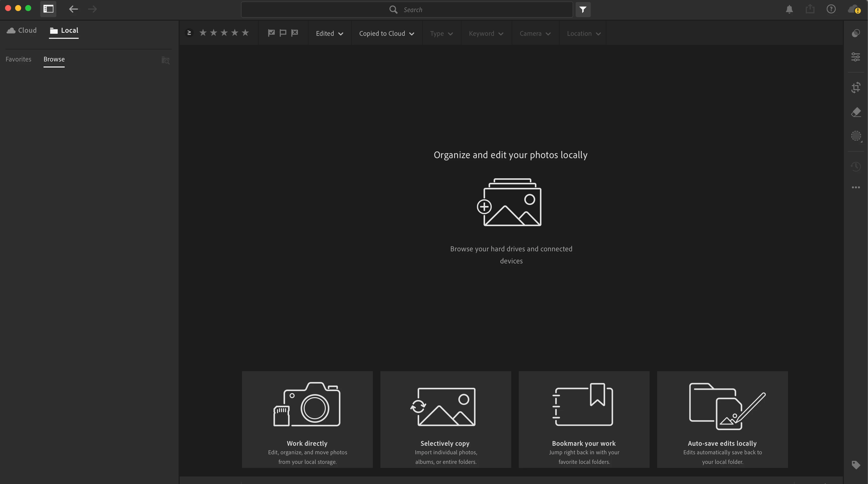Toggle the left panel sidebar visibility

(x=48, y=9)
